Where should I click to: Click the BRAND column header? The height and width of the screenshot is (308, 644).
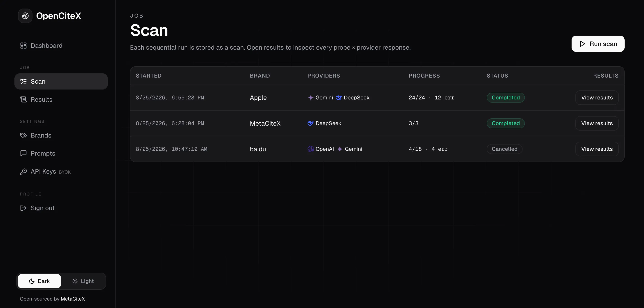(260, 76)
